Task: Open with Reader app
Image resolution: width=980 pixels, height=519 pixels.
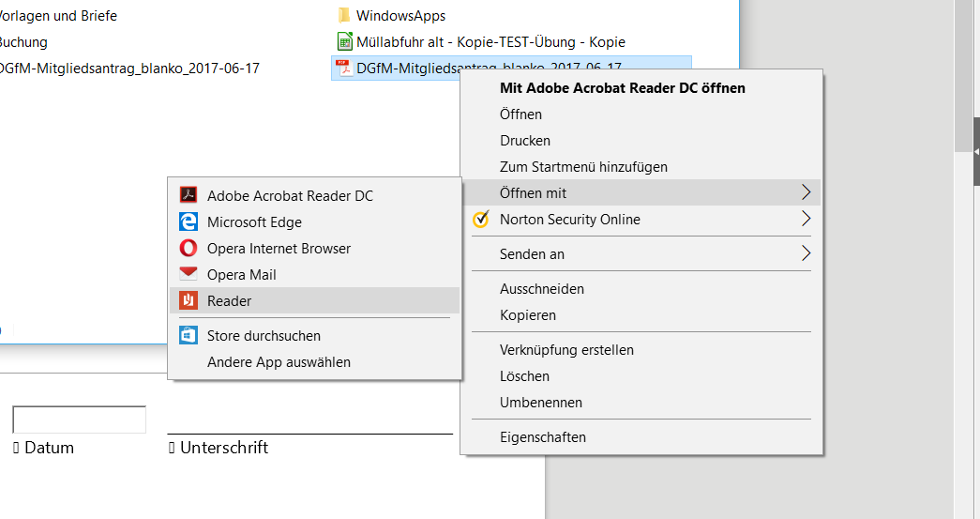Action: (x=314, y=300)
